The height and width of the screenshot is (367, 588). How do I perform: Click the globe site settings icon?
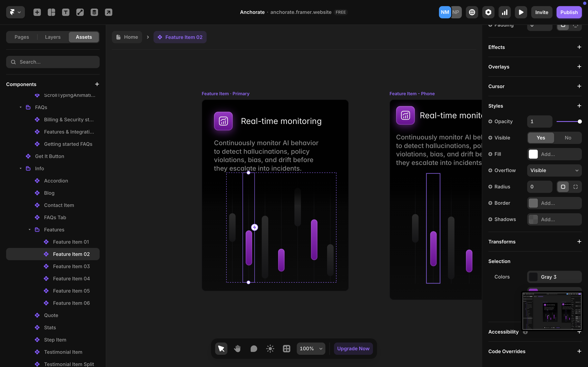point(472,12)
